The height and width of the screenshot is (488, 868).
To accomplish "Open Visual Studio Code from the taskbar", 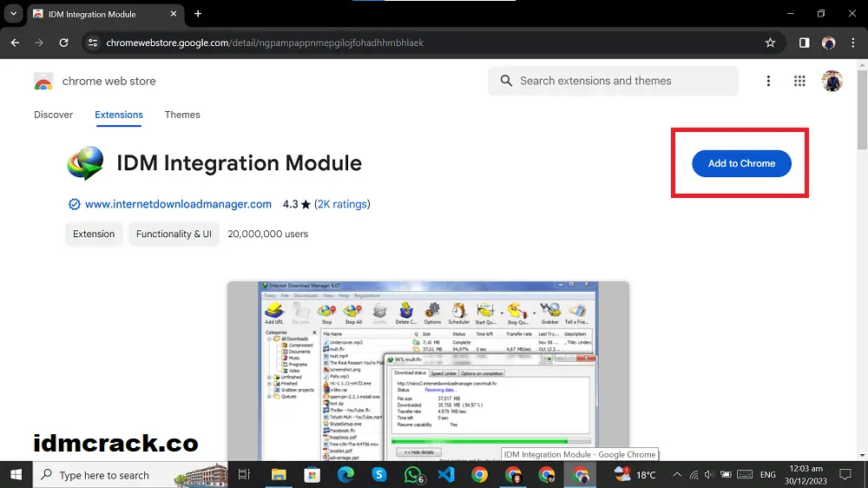I will pos(446,475).
